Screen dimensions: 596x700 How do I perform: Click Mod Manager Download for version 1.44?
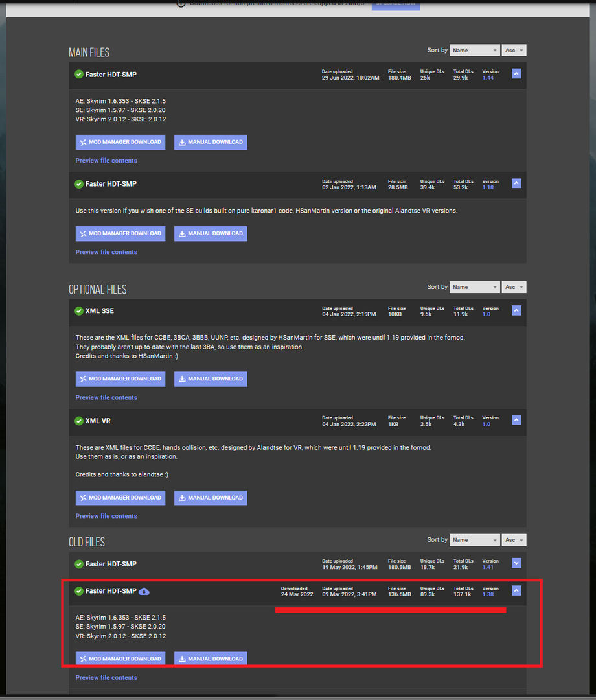tap(120, 143)
